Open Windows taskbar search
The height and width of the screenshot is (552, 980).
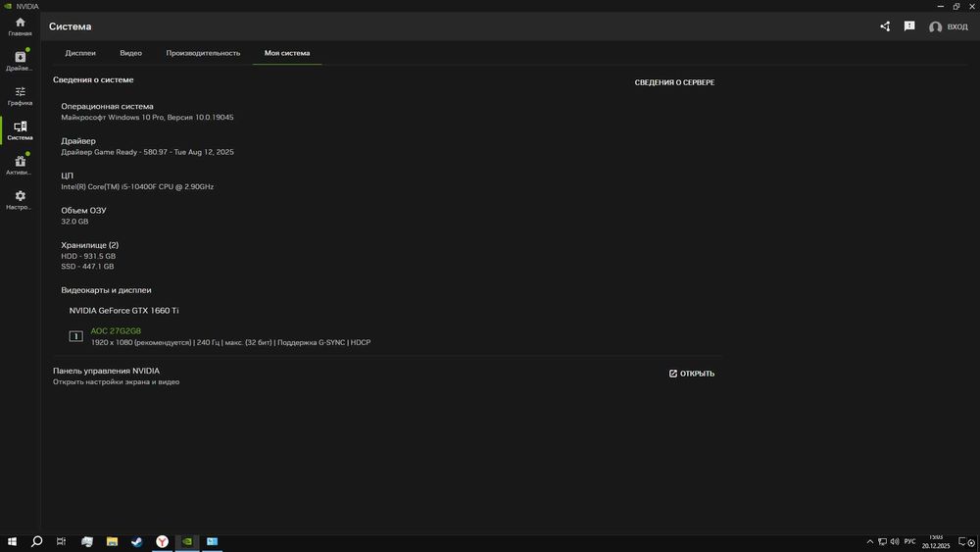[x=37, y=541]
